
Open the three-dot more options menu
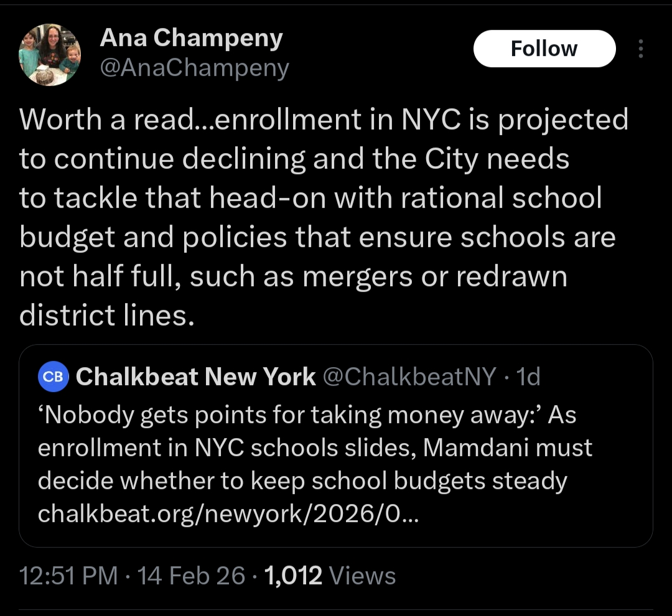pos(642,49)
